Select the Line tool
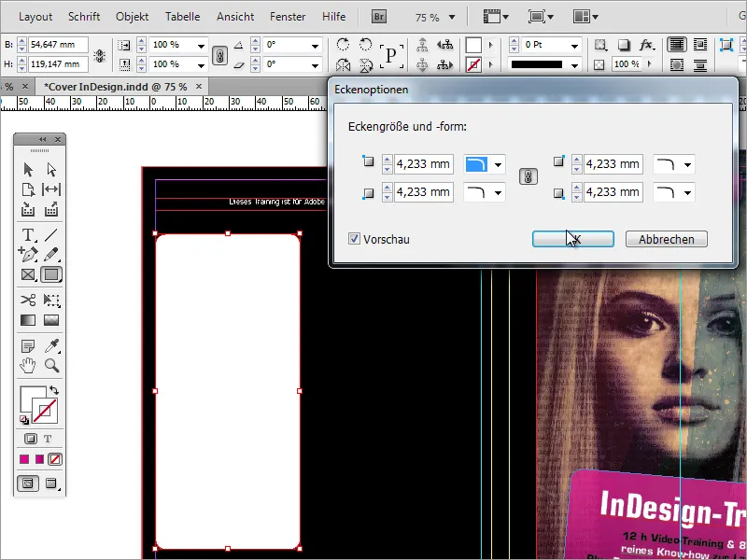Image resolution: width=747 pixels, height=560 pixels. click(51, 235)
